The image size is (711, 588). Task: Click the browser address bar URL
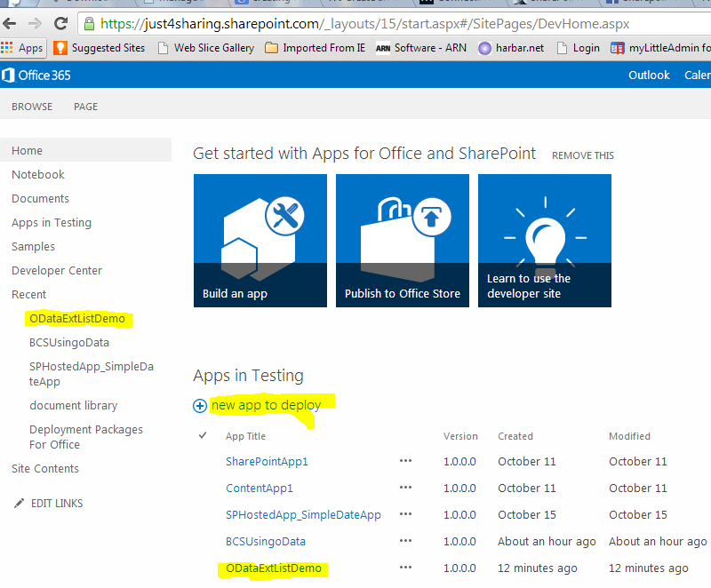365,24
